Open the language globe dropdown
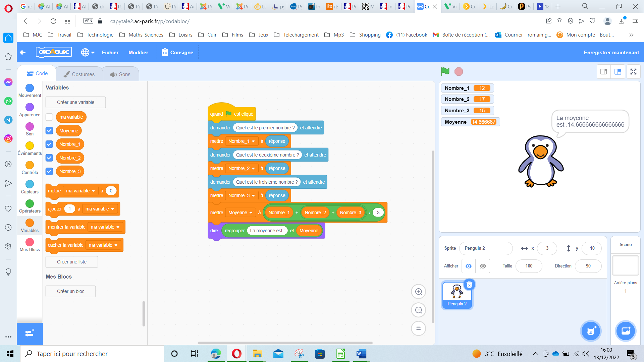This screenshot has height=362, width=644. [x=88, y=53]
